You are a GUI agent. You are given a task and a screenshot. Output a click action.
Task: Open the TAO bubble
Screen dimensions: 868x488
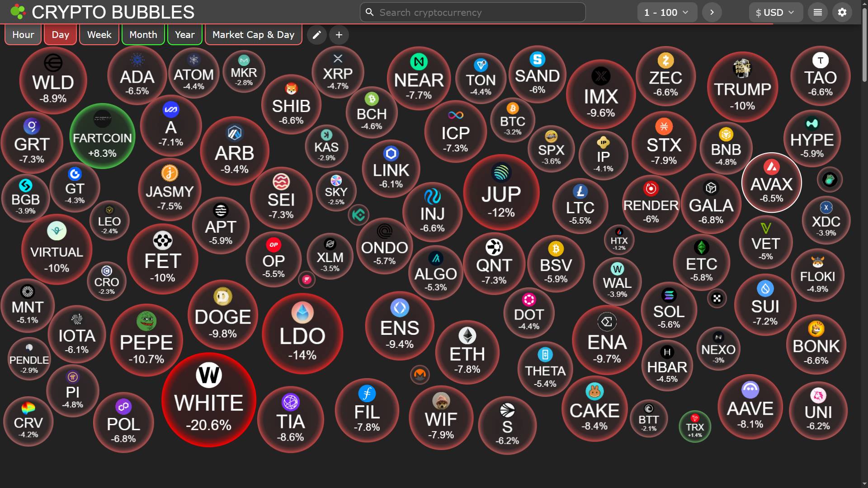(821, 76)
